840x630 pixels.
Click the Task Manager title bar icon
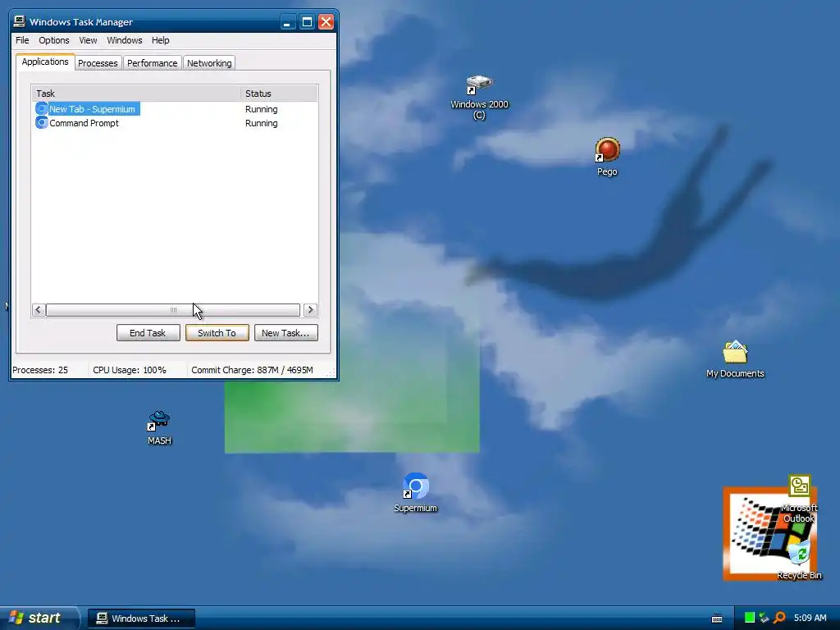tap(20, 21)
